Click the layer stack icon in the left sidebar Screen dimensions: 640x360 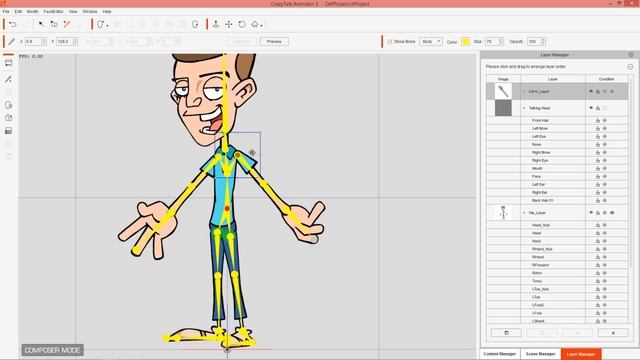(9, 118)
